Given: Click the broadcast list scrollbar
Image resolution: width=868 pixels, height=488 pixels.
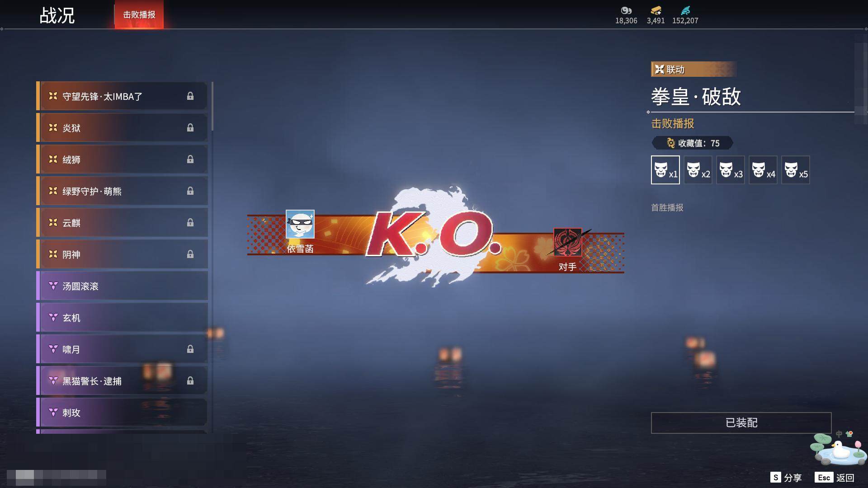Looking at the screenshot, I should (x=212, y=107).
